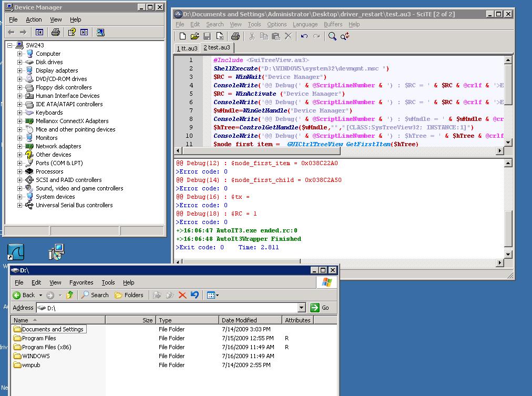
Task: Click the red Delete X in Explorer toolbar
Action: [182, 295]
